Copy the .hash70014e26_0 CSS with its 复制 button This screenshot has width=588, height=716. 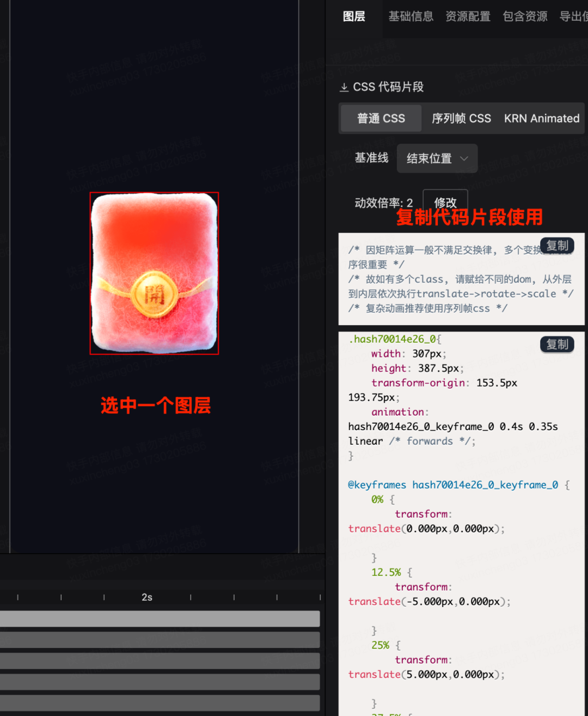point(557,344)
